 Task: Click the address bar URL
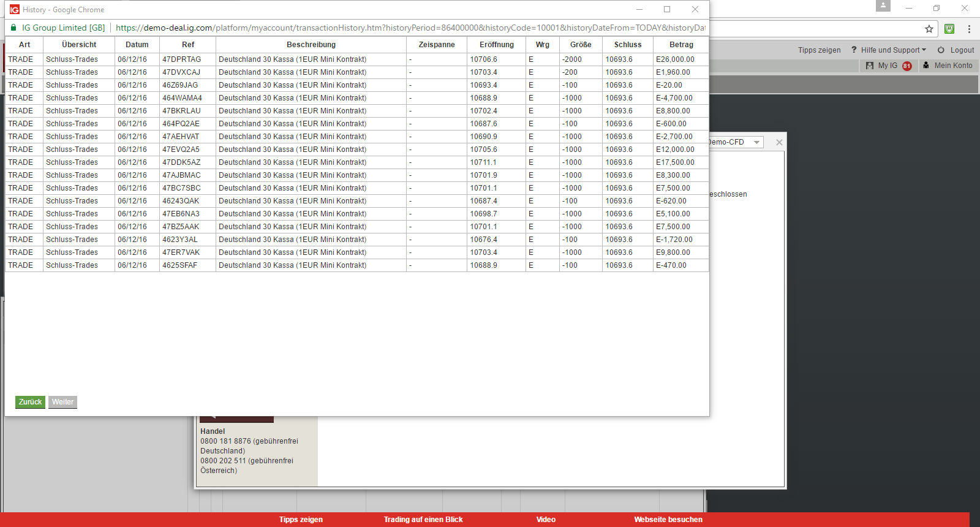pyautogui.click(x=410, y=28)
